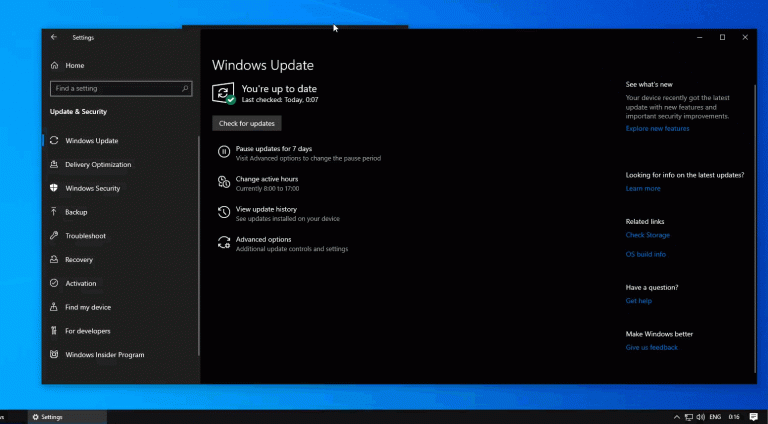Click the Get help link
This screenshot has height=424, width=768.
639,301
